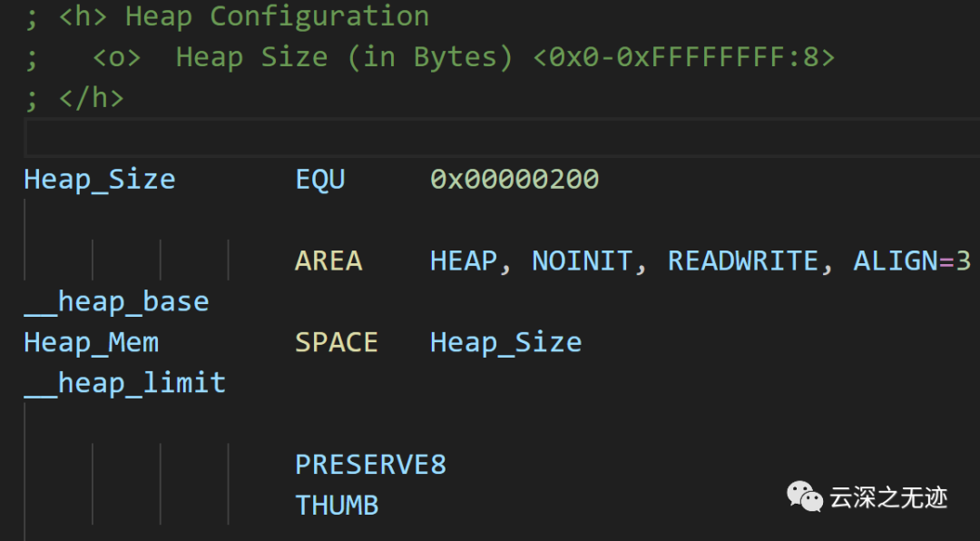Screen dimensions: 980x541
Task: Select the __heap_base label
Action: [116, 301]
